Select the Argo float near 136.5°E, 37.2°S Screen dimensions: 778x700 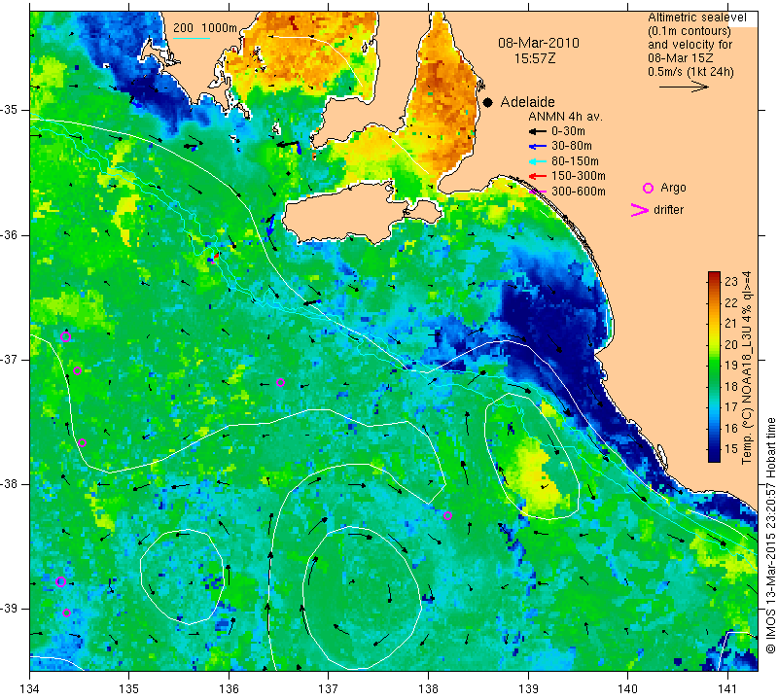click(280, 382)
